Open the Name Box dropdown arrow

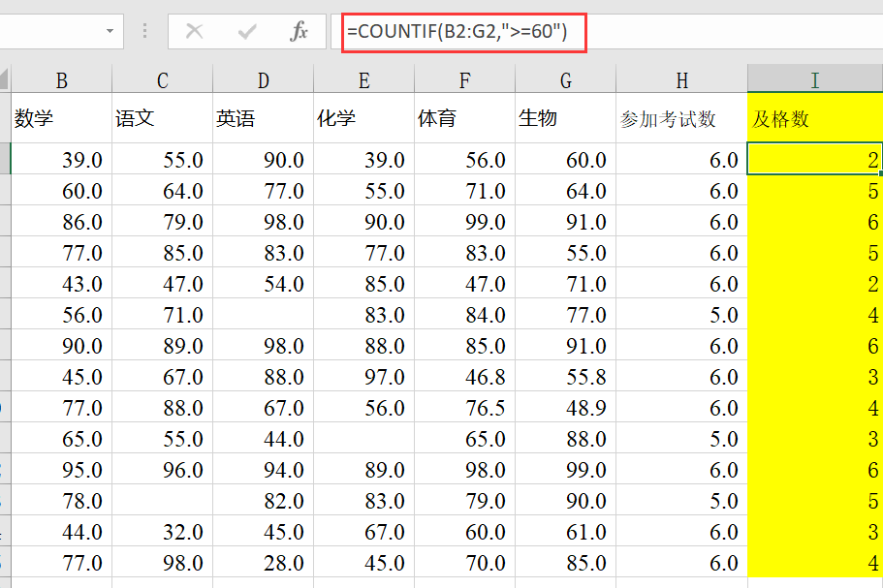pos(110,31)
